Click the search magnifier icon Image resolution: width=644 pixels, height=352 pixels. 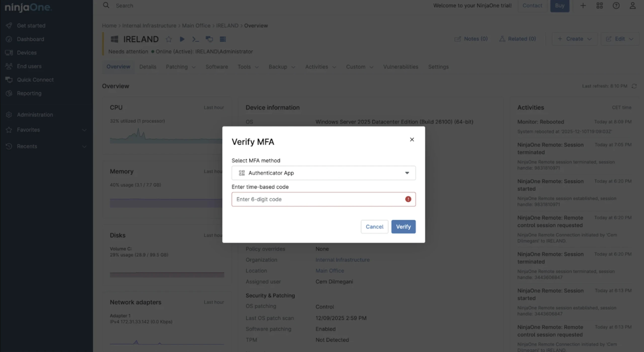(106, 5)
